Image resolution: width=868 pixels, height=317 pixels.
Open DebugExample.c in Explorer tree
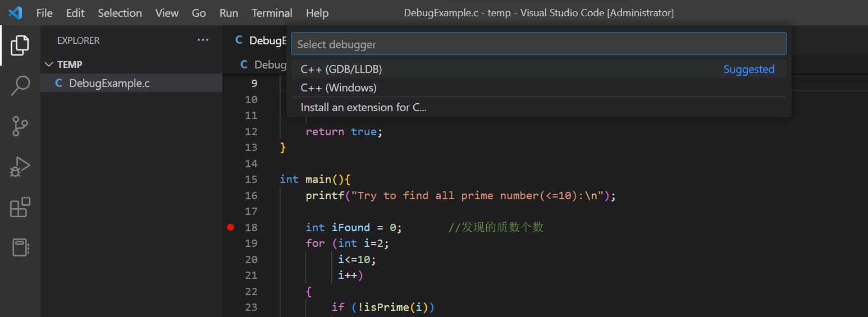click(131, 84)
